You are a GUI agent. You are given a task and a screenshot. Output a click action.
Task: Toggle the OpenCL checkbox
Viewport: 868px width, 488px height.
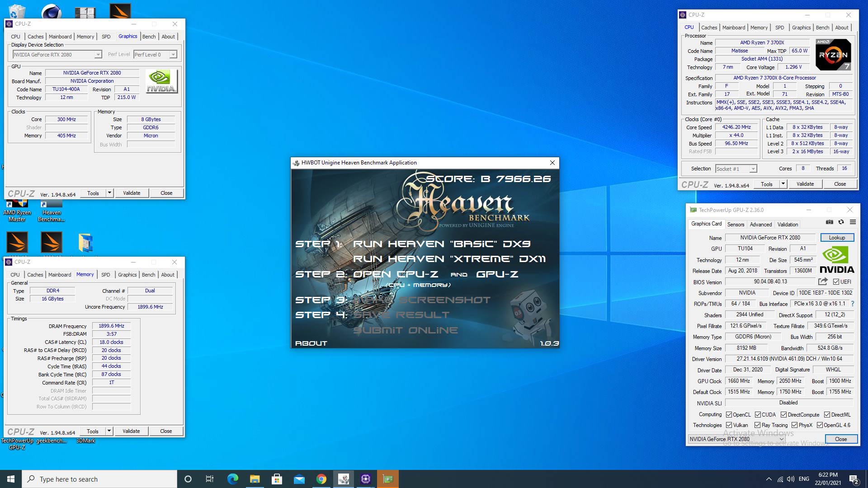729,415
